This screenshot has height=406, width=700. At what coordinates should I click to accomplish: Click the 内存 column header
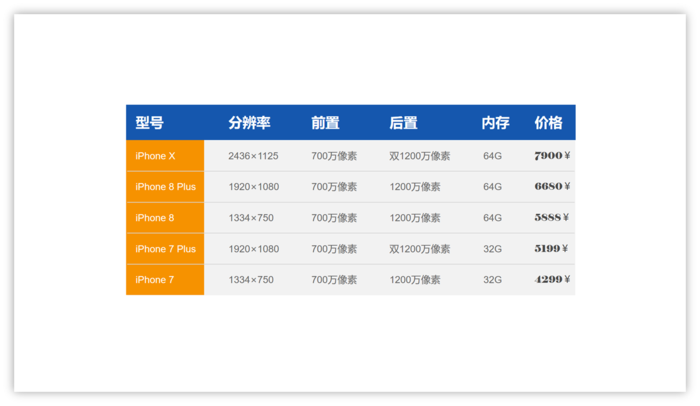pos(495,123)
